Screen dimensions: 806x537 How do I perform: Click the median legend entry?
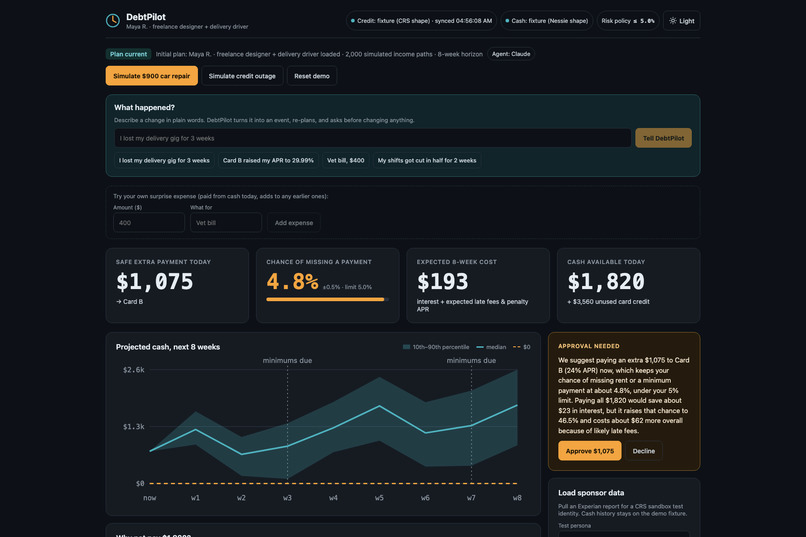[x=491, y=347]
